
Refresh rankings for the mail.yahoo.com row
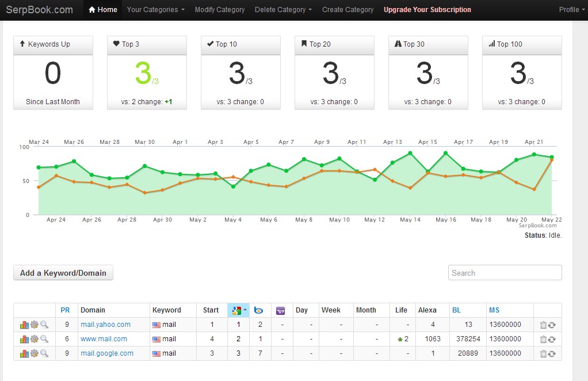point(552,325)
